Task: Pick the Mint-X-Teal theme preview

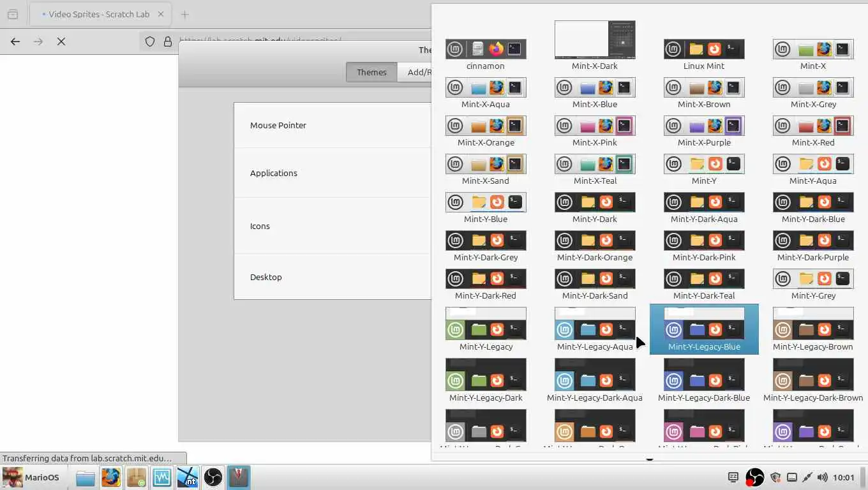Action: point(595,164)
